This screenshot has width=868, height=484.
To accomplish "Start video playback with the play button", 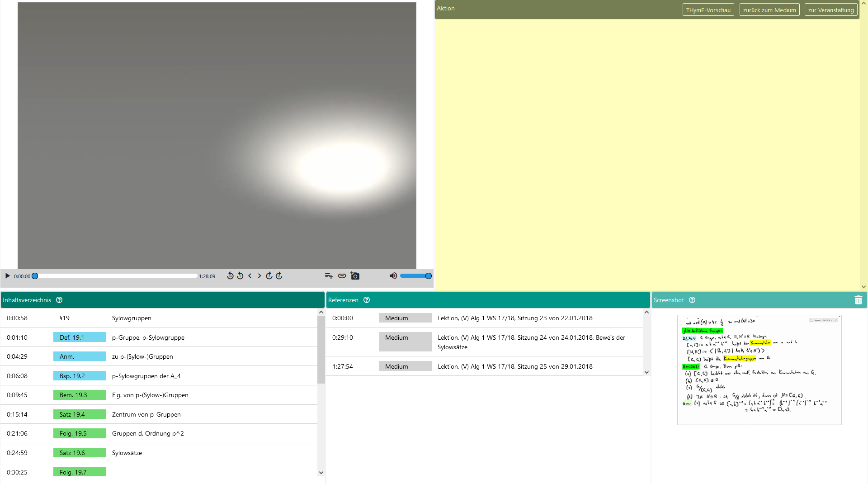I will point(7,276).
